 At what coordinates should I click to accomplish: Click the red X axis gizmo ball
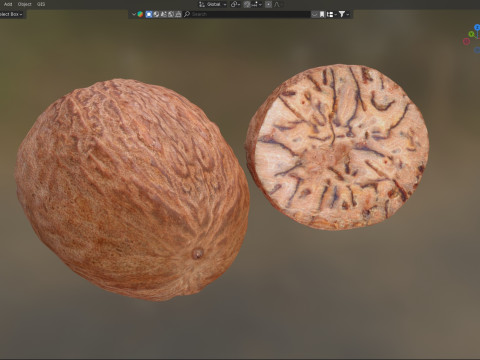466,41
